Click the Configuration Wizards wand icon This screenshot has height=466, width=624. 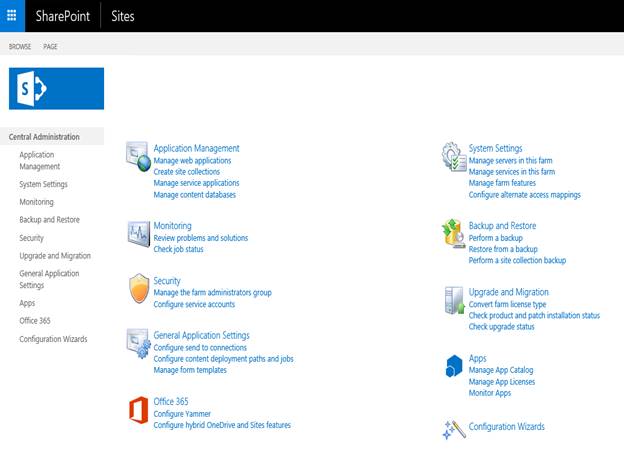[454, 428]
